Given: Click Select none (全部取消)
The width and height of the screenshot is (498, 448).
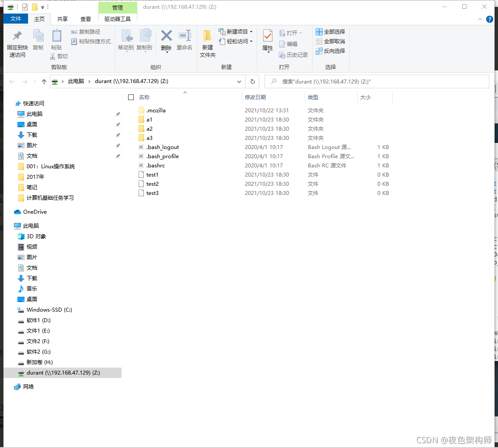Looking at the screenshot, I should (x=330, y=41).
